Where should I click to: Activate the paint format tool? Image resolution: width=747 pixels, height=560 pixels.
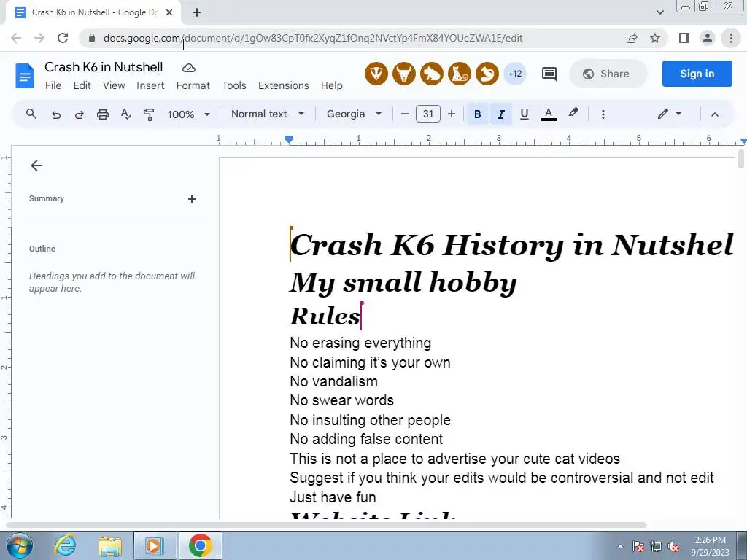[149, 114]
